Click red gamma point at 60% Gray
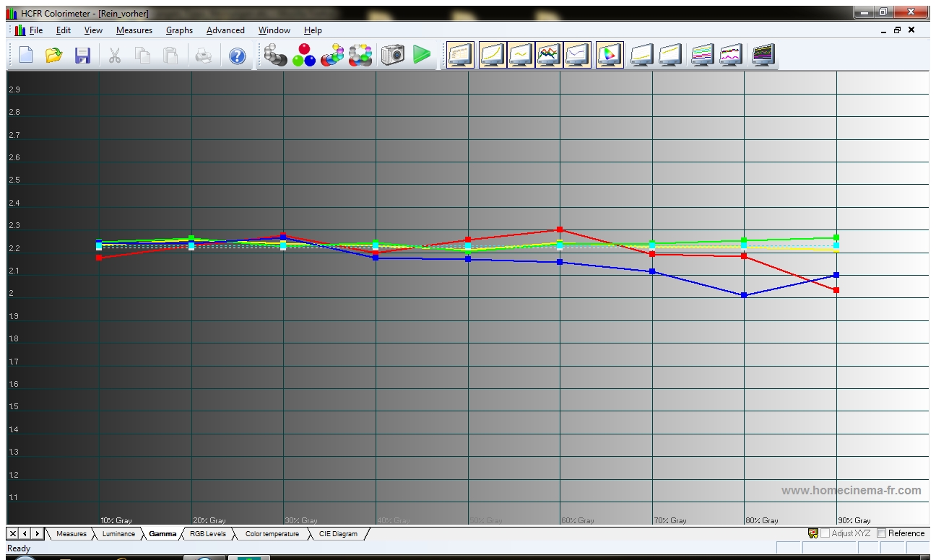This screenshot has width=936, height=560. click(x=560, y=230)
